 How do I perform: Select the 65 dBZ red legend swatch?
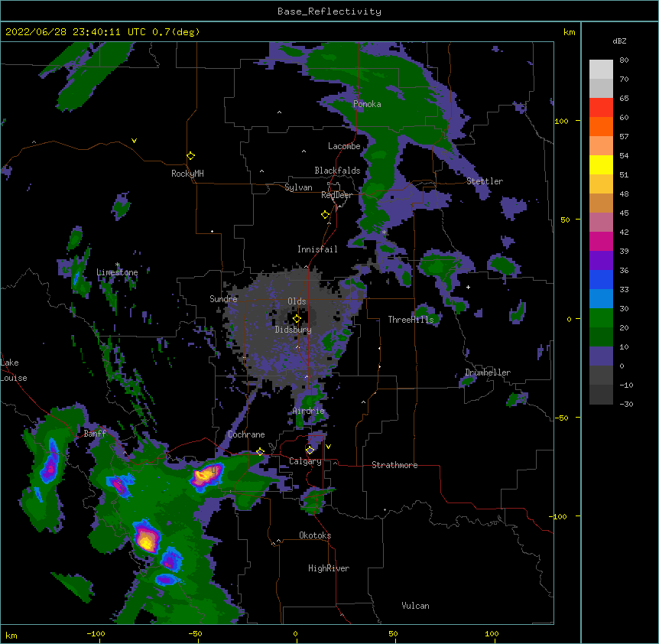coord(601,108)
